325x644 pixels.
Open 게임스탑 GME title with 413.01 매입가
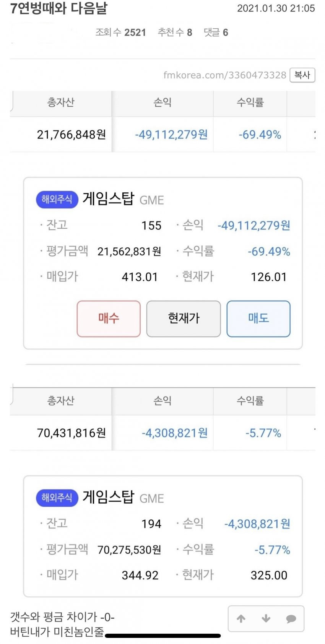point(123,199)
